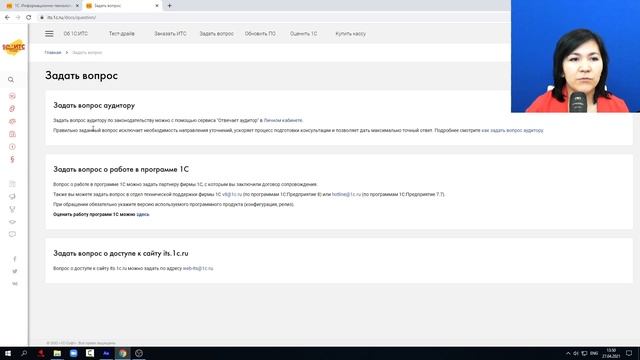Image resolution: width=640 pixels, height=360 pixels.
Task: Click the hotline@1c.ru email link
Action: [346, 195]
